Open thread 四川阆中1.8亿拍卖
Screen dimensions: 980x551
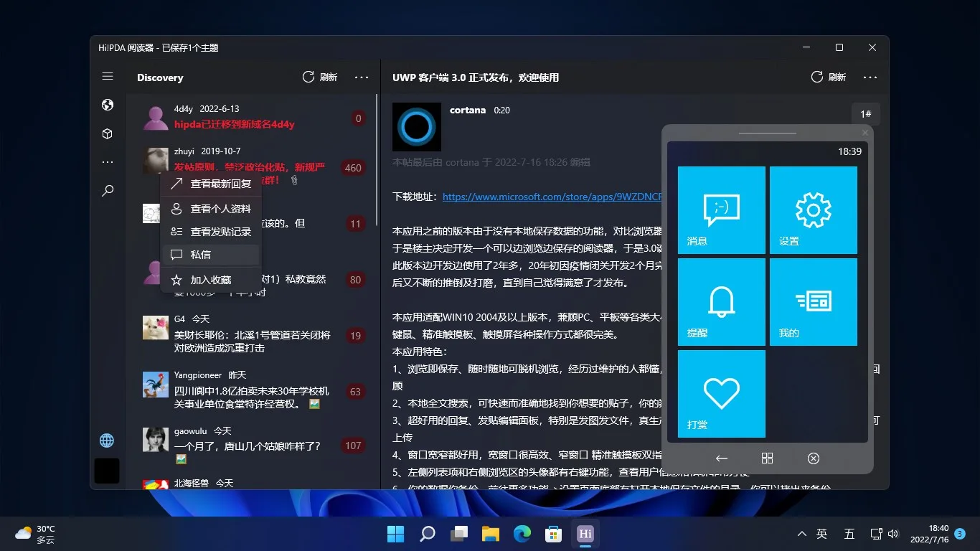point(252,397)
